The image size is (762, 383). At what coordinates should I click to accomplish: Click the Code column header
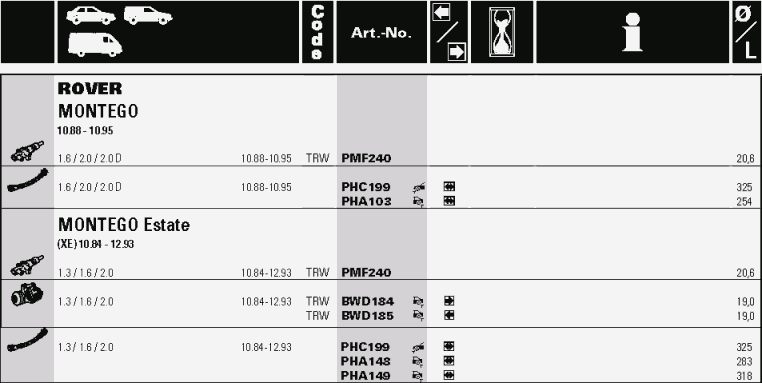click(317, 32)
